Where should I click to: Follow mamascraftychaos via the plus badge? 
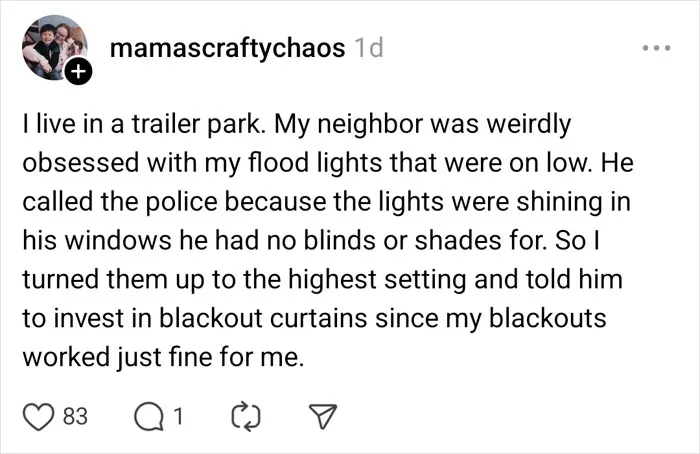(79, 71)
